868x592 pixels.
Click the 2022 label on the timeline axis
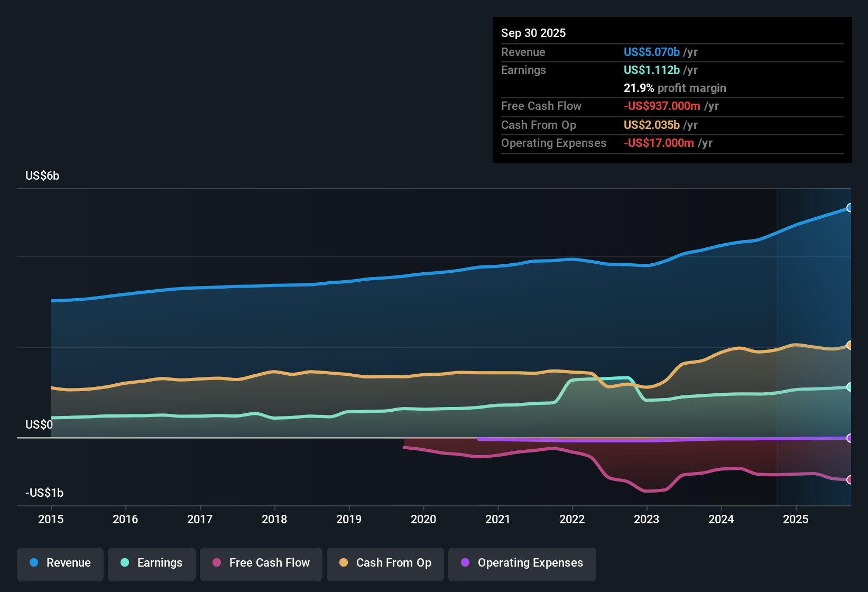click(572, 520)
